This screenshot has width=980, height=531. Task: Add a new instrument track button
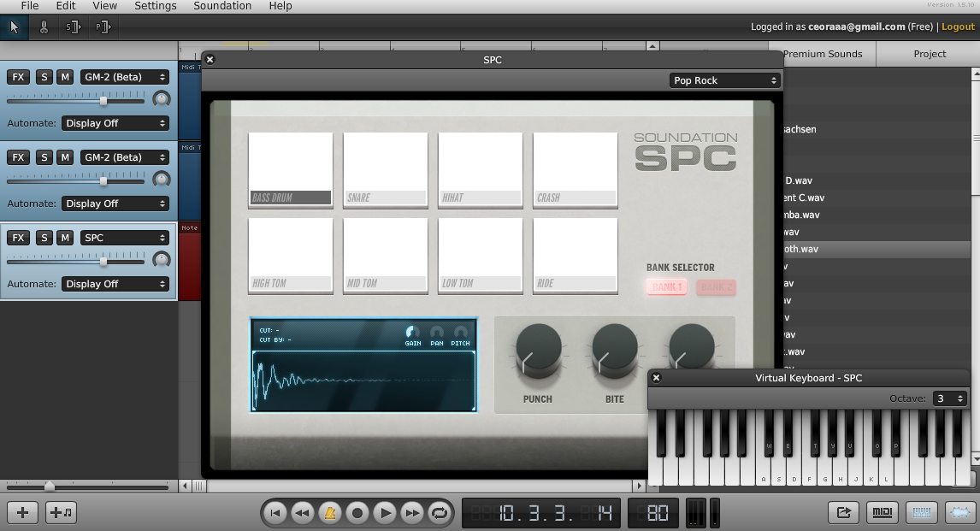(x=62, y=513)
